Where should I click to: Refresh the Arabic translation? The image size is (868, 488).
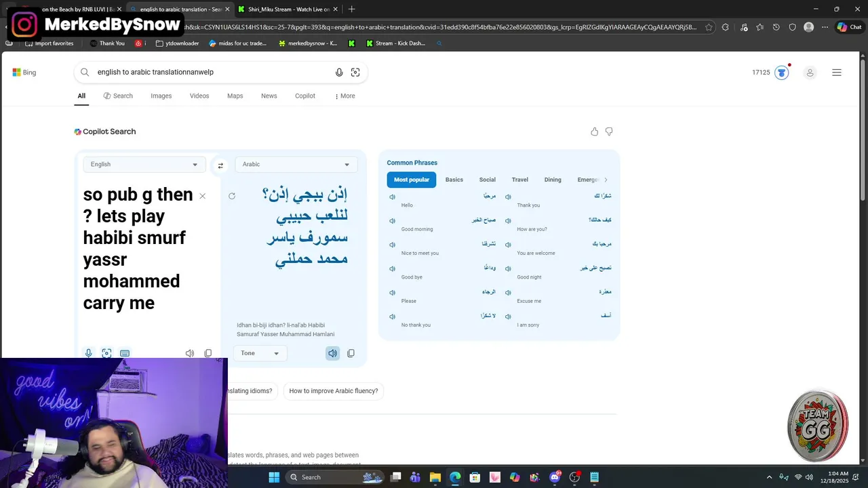pyautogui.click(x=232, y=196)
